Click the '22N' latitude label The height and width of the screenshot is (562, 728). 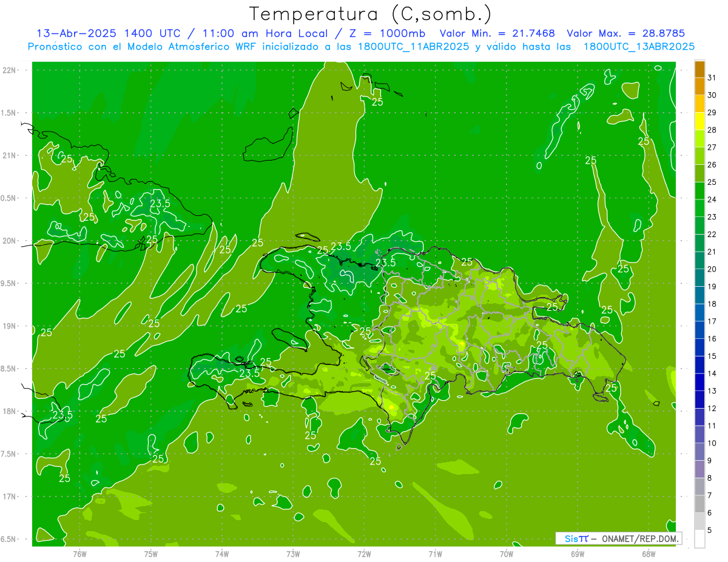pyautogui.click(x=10, y=70)
